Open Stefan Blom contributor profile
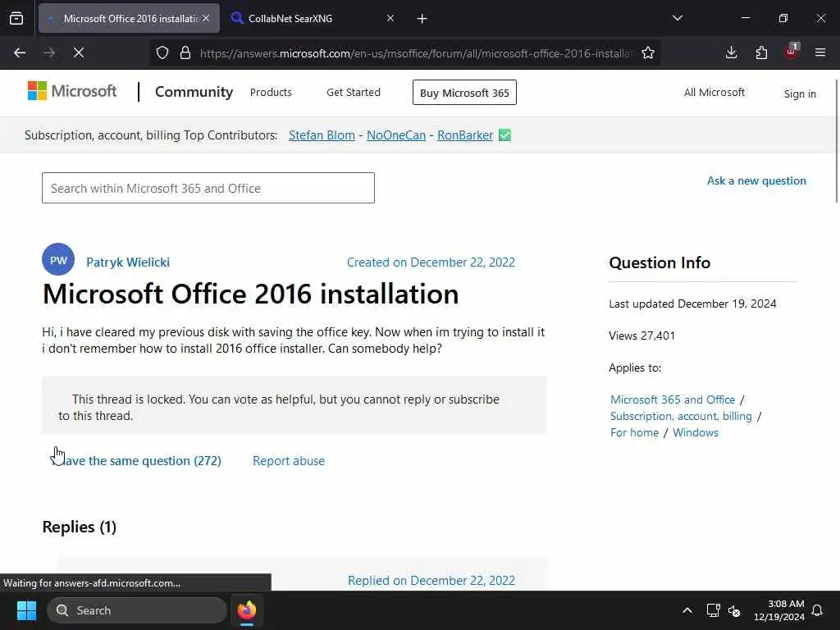 pyautogui.click(x=322, y=135)
